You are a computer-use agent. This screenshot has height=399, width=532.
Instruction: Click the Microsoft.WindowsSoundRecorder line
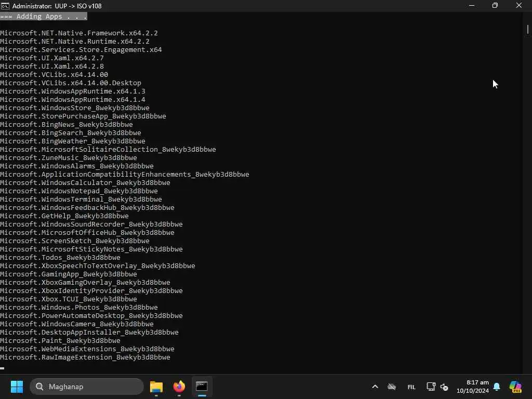pyautogui.click(x=91, y=224)
